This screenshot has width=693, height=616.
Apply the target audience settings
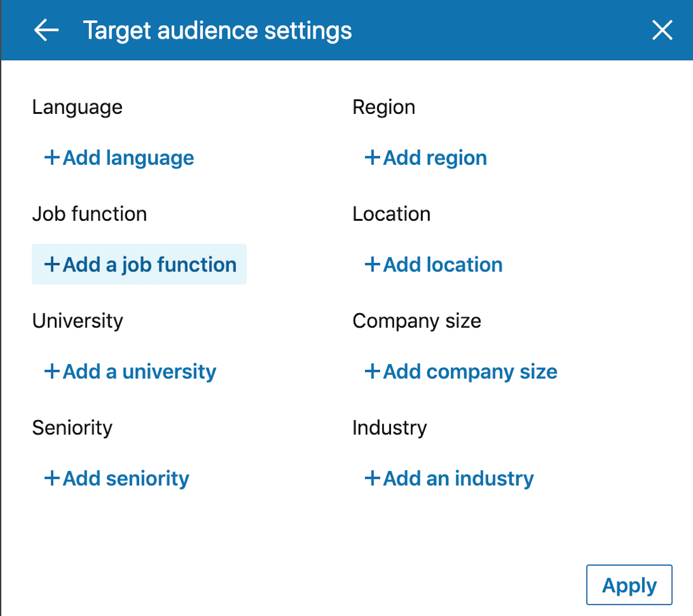tap(629, 585)
